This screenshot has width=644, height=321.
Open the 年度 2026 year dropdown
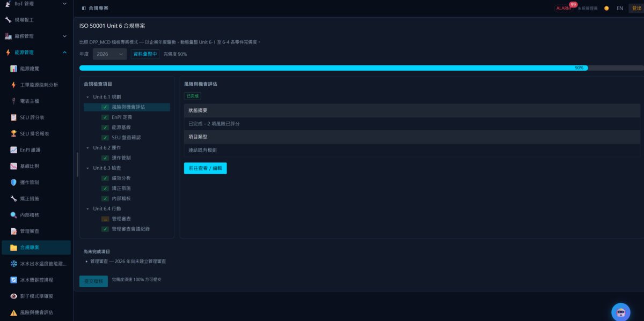pos(109,54)
